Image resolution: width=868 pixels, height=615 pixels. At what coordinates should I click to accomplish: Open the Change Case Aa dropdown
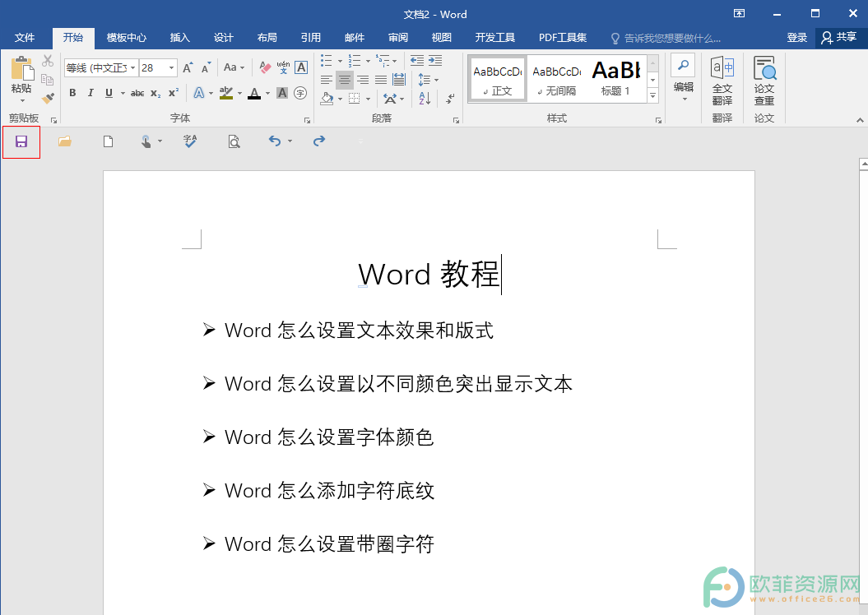point(234,67)
